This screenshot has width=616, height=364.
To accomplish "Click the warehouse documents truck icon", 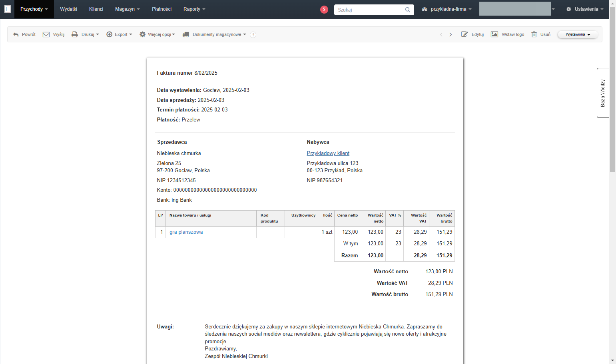I will point(186,34).
